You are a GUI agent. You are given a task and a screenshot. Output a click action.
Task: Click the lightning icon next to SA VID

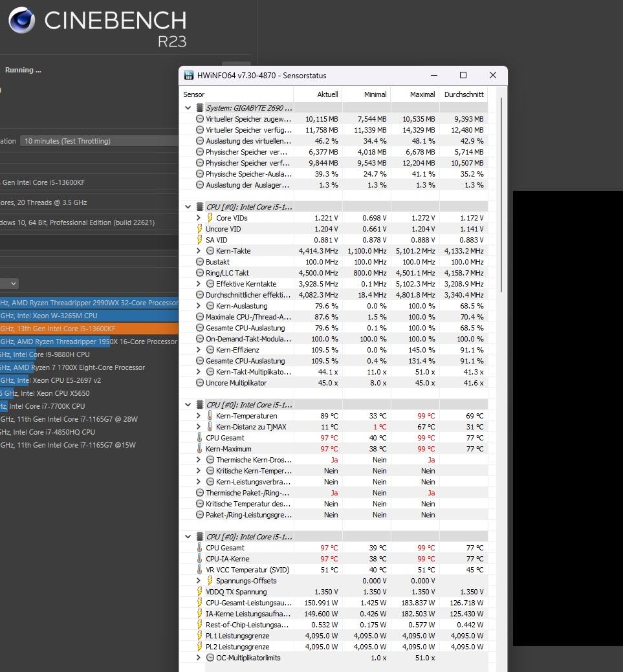click(200, 240)
